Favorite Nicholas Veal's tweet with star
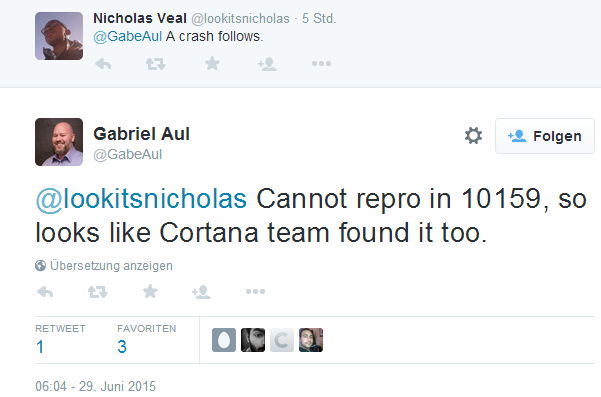 coord(212,63)
